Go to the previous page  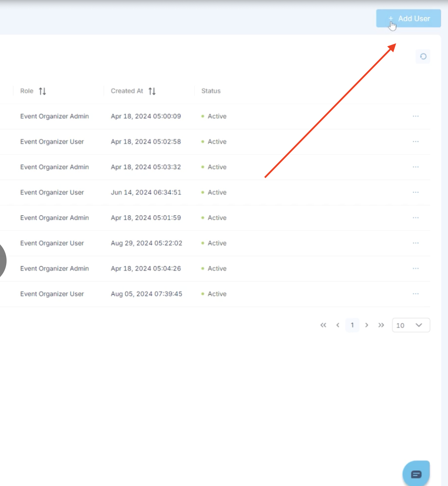tap(338, 325)
